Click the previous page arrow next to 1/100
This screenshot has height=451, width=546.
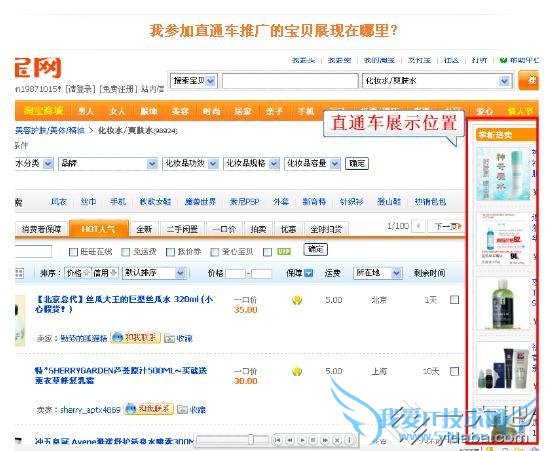coord(418,226)
